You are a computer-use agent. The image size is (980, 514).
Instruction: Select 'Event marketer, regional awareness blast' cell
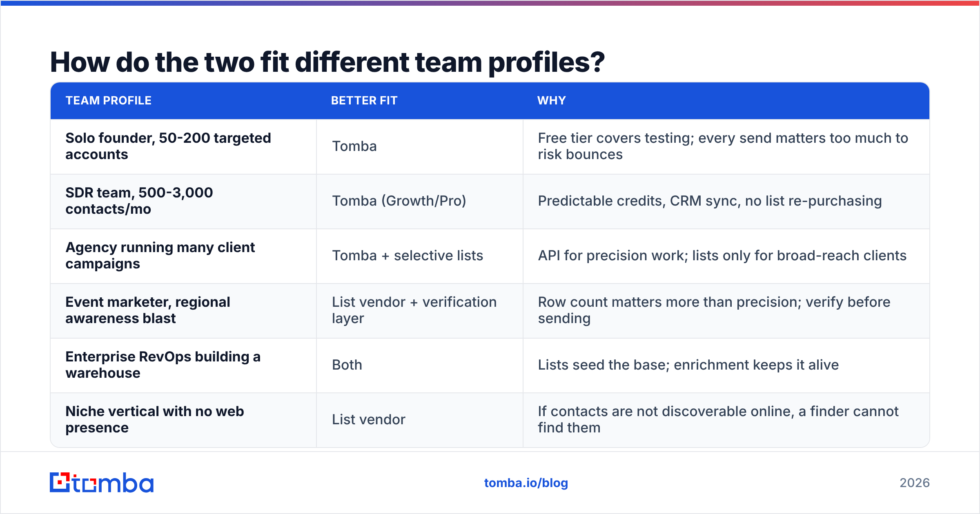click(x=183, y=310)
